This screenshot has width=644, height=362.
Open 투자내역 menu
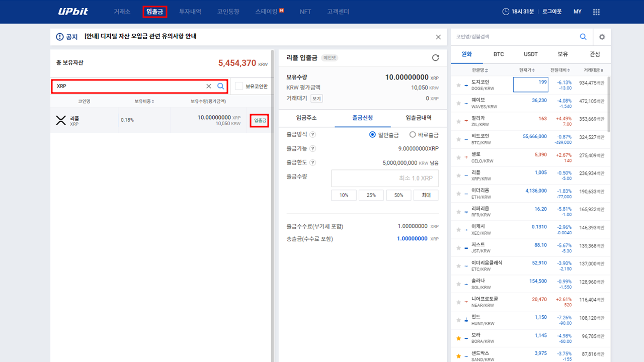190,12
